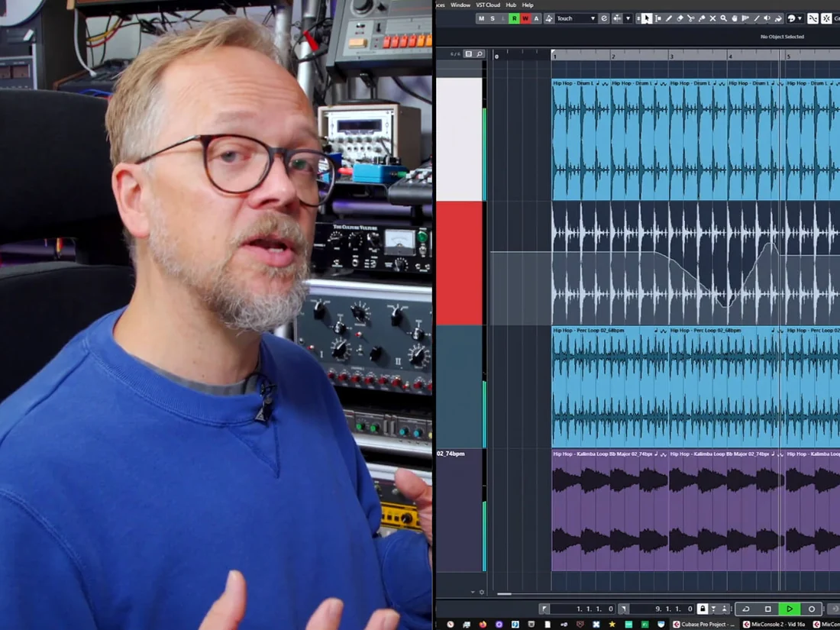Toggle the locators lock button
This screenshot has width=840, height=630.
click(x=703, y=609)
